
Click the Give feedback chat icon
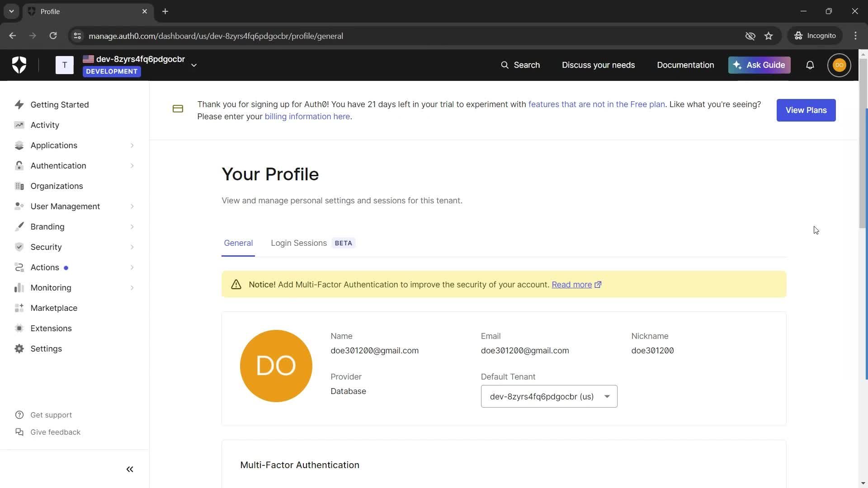click(x=19, y=432)
